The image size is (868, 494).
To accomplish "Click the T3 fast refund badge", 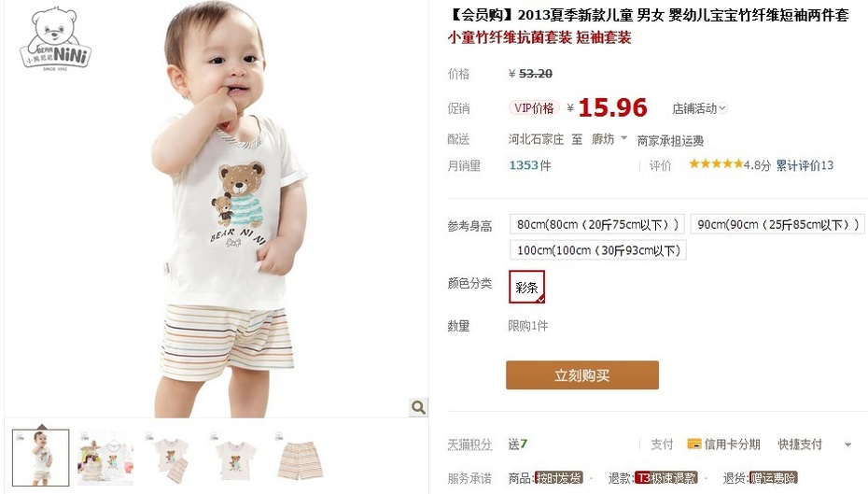I will tap(666, 477).
